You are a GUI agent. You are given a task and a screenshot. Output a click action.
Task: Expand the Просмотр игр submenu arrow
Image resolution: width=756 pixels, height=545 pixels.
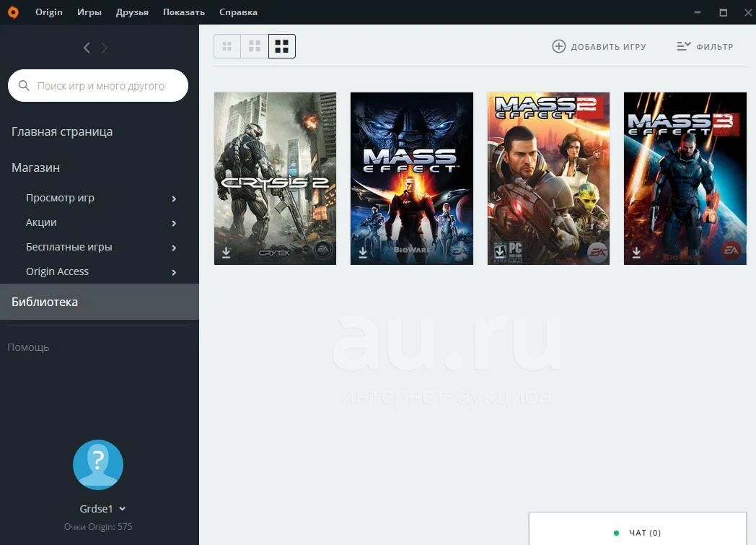point(174,199)
